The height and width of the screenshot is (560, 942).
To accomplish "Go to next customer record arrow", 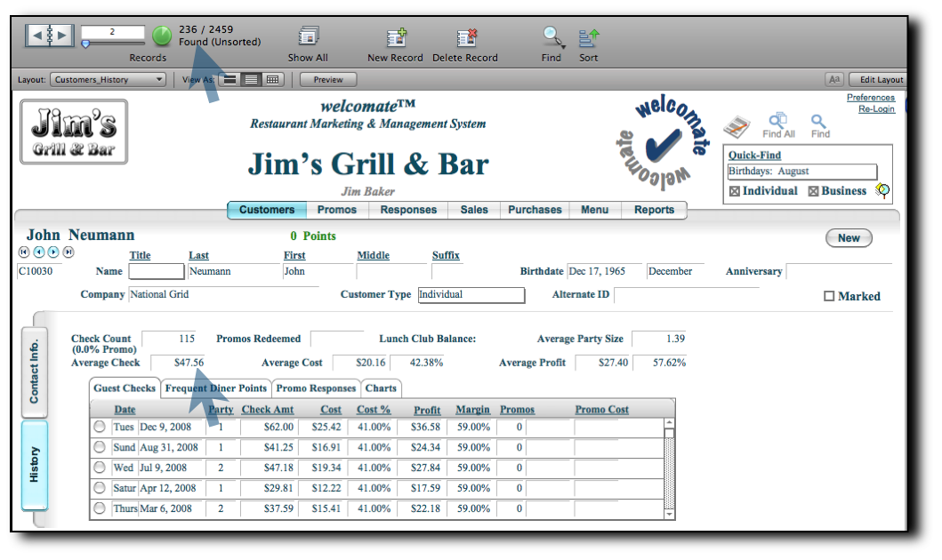I will tap(53, 252).
